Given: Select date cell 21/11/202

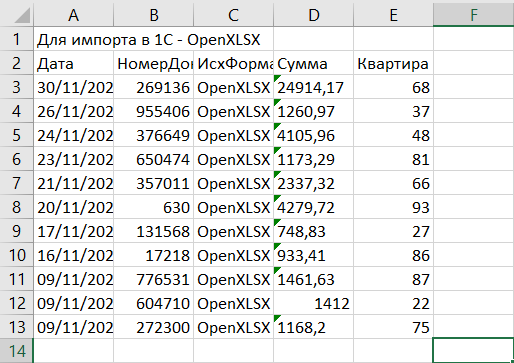Looking at the screenshot, I should coord(73,183).
